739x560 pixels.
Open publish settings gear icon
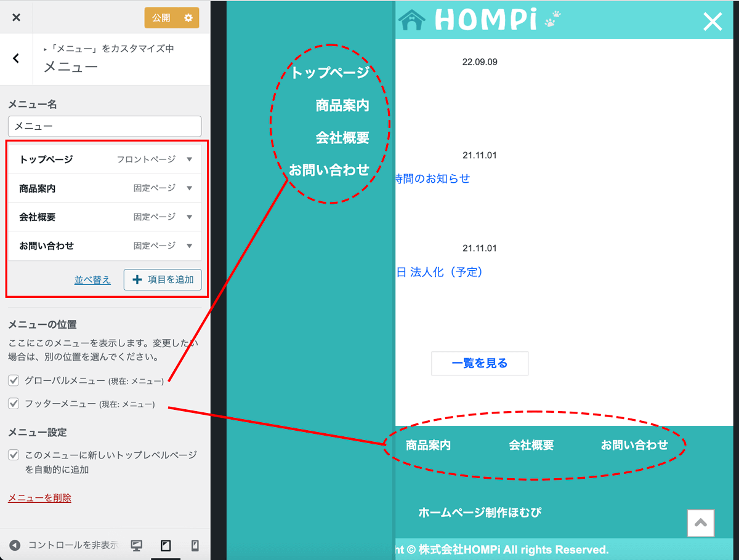click(x=188, y=18)
